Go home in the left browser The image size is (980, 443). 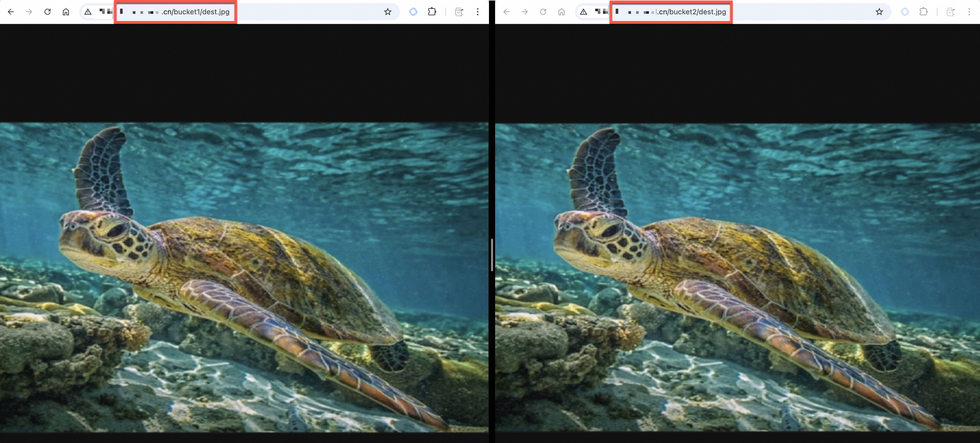click(x=66, y=12)
